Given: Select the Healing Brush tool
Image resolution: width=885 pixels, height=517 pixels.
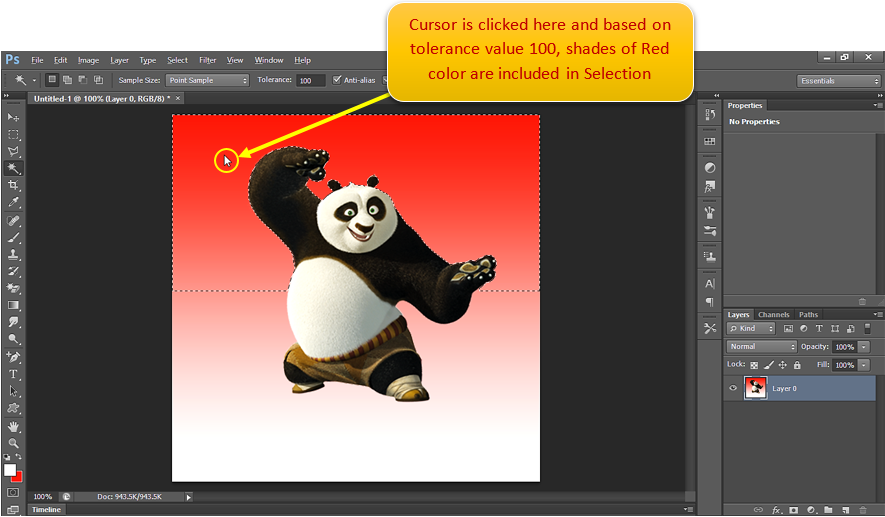Looking at the screenshot, I should click(13, 221).
